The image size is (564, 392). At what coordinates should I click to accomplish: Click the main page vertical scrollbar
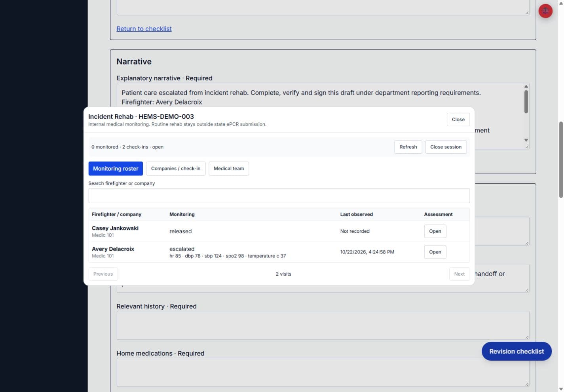tap(561, 160)
